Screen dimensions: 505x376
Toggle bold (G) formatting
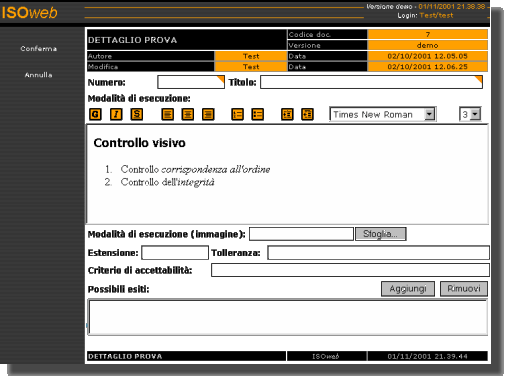(95, 114)
